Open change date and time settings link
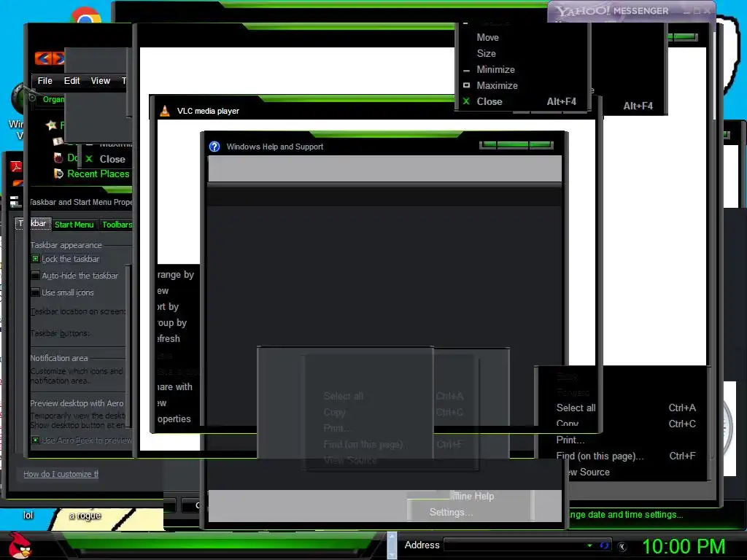The image size is (747, 560). (627, 514)
